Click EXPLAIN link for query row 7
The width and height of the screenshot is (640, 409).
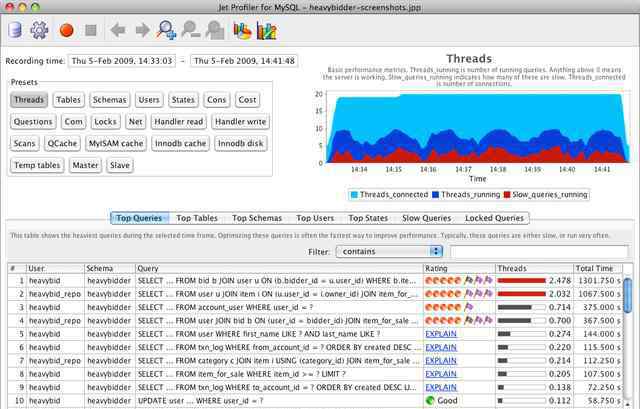pos(441,361)
